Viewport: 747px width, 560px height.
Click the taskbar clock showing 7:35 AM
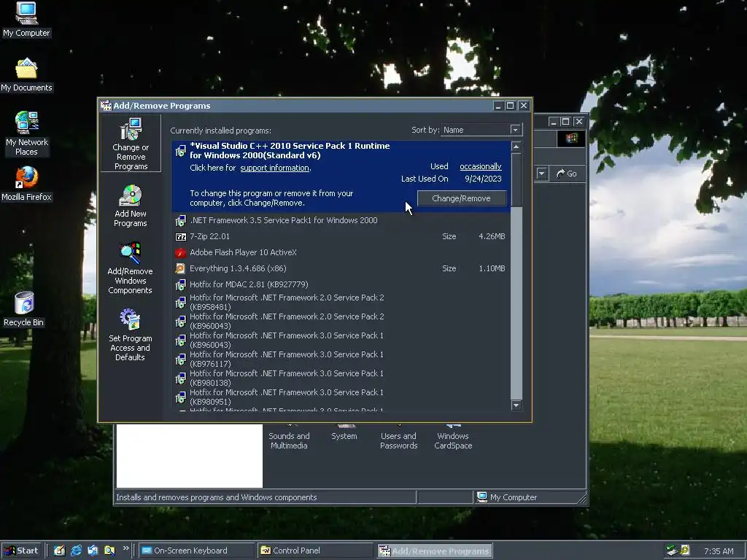[x=719, y=551]
